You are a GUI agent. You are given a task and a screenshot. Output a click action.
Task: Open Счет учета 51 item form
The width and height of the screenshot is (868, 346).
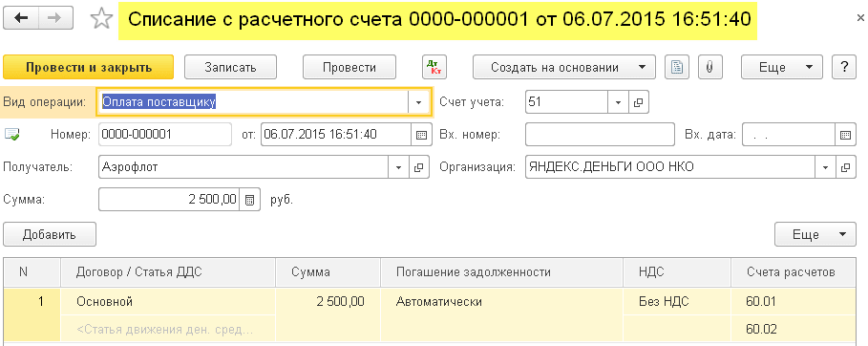point(638,102)
